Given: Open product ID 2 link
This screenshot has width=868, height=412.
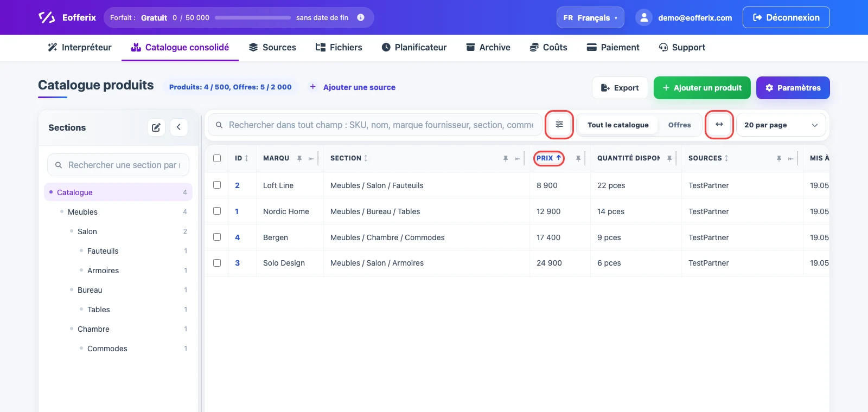Looking at the screenshot, I should [237, 185].
